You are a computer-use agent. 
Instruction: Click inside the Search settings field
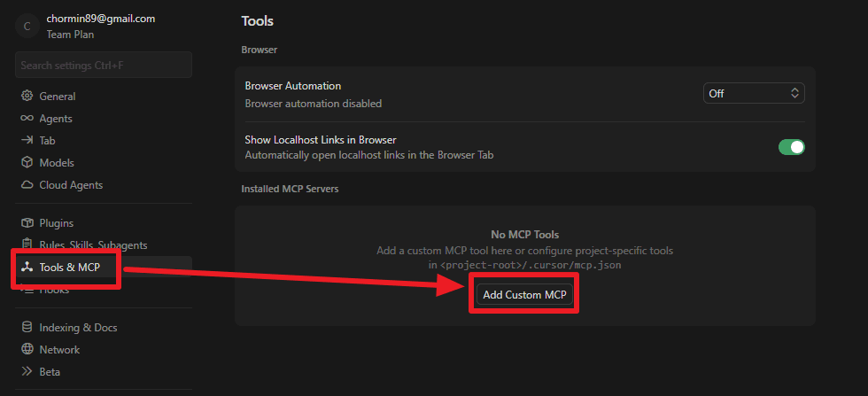(103, 65)
